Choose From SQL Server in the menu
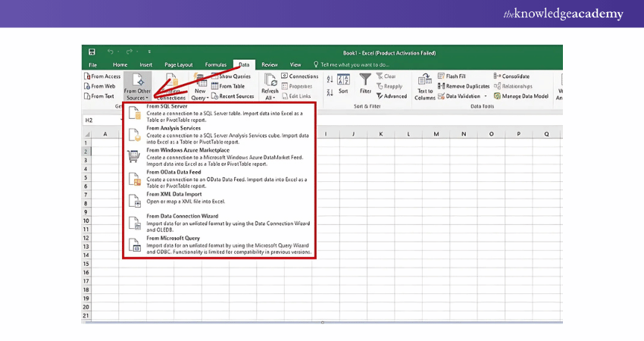Image resolution: width=644 pixels, height=341 pixels. click(x=167, y=107)
